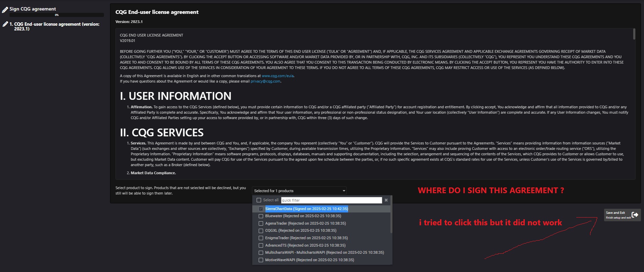Check the MotiveWaveWAPI product checkbox
Screen dimensions: 644x272
coord(261,260)
